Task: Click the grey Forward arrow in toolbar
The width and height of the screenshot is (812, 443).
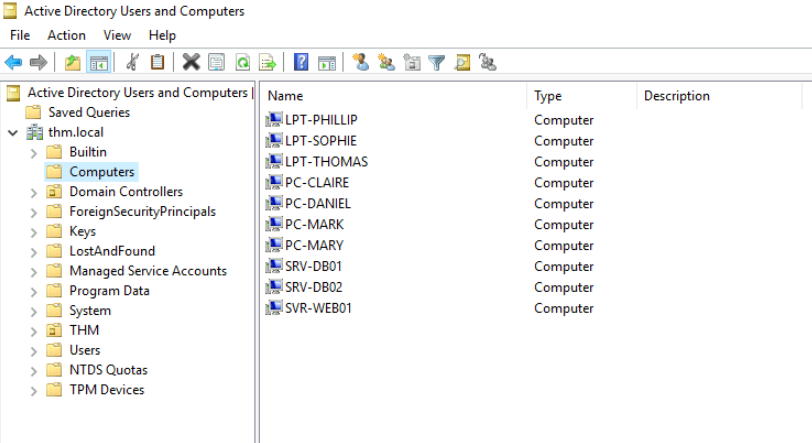Action: pyautogui.click(x=38, y=63)
